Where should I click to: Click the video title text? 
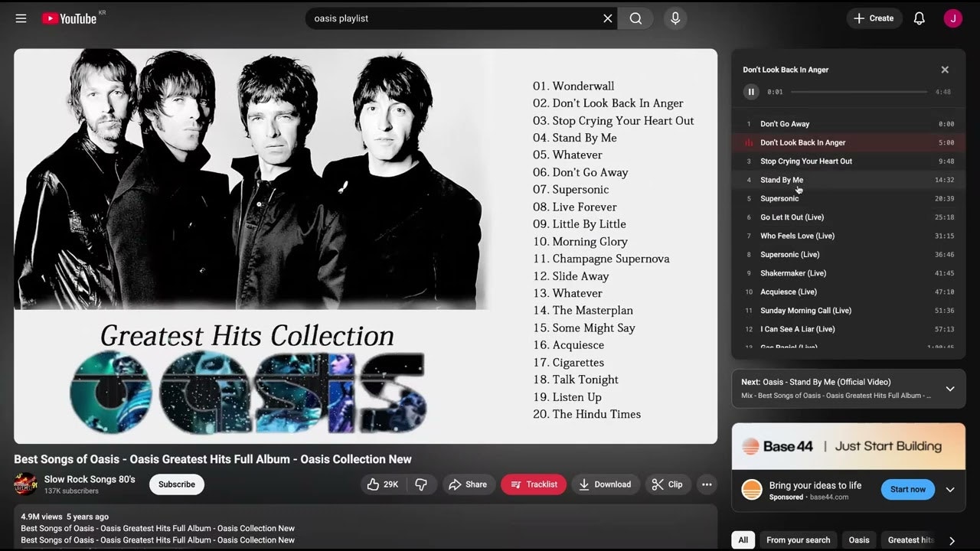point(213,459)
